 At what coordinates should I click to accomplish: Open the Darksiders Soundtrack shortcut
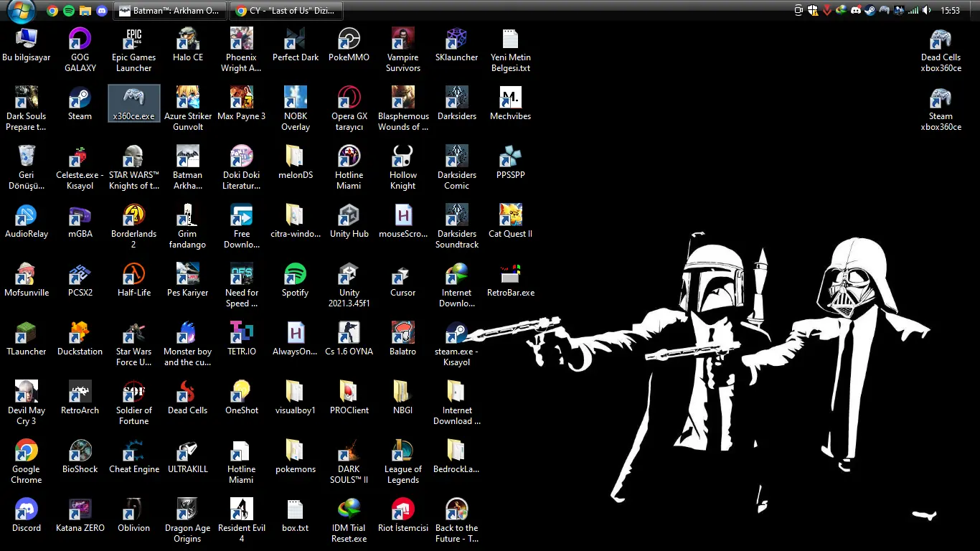457,226
